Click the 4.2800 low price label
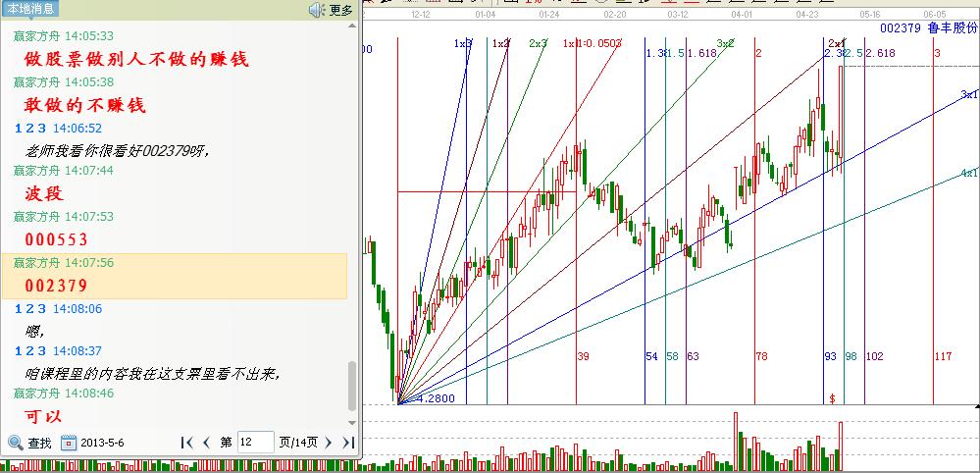Viewport: 980px width, 473px height. click(435, 398)
